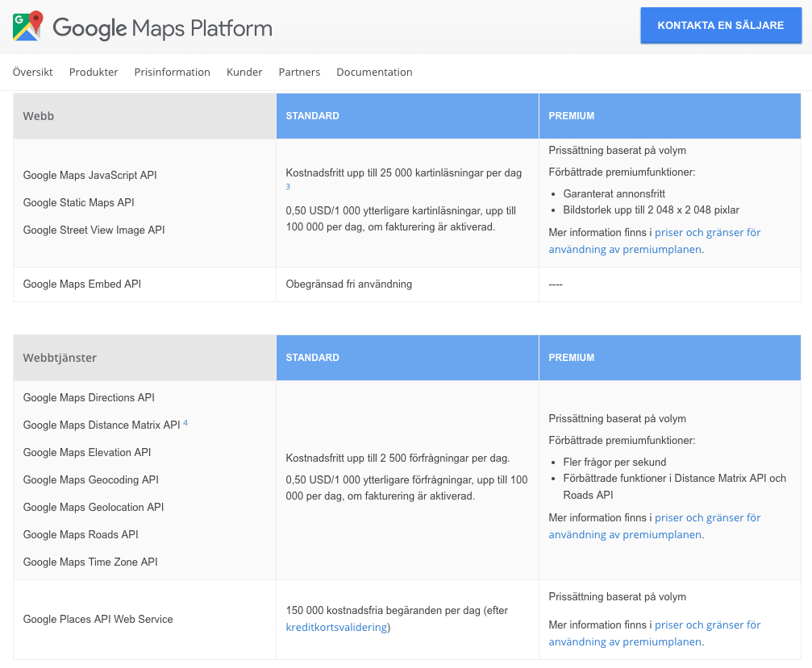Image resolution: width=812 pixels, height=668 pixels.
Task: Click the Förbättrade funktioner i Distance Matrix bullet
Action: 675,487
